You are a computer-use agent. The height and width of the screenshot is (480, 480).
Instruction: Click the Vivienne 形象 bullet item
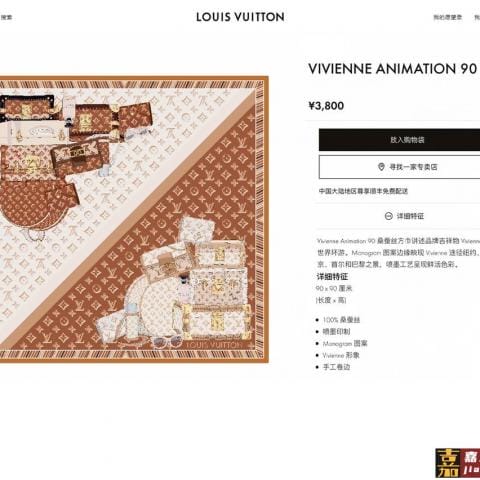341,355
